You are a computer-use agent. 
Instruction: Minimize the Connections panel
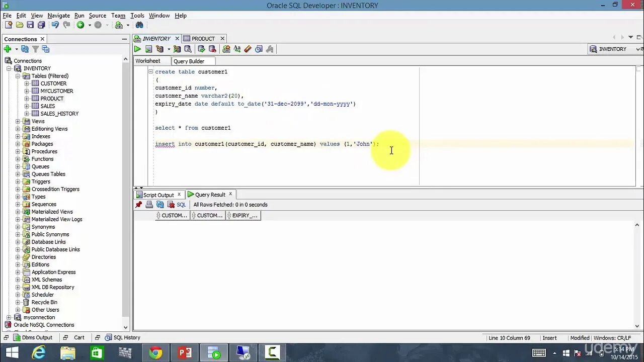[x=124, y=39]
